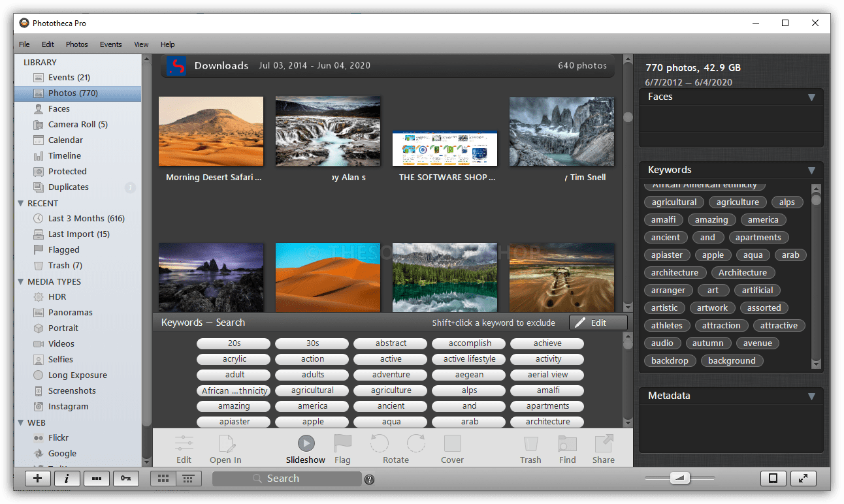Flag the selected photo

click(x=343, y=444)
